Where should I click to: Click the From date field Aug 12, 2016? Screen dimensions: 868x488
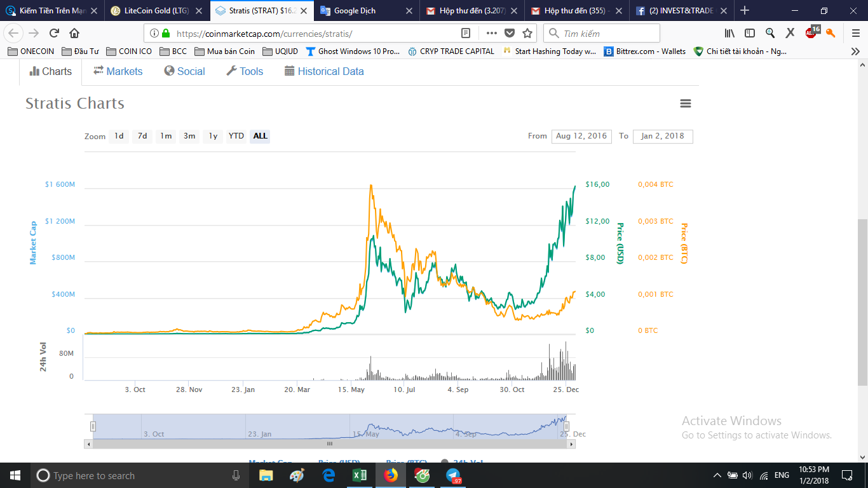581,136
